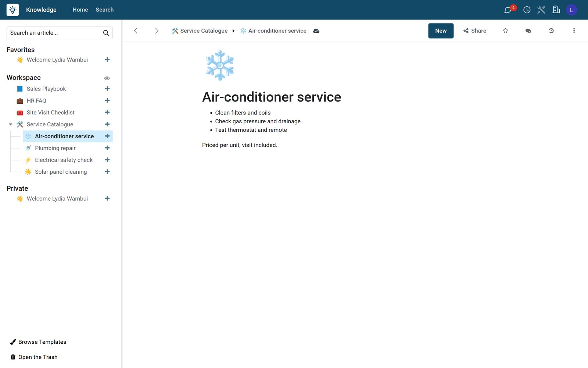
Task: Open the article history icon
Action: [551, 31]
